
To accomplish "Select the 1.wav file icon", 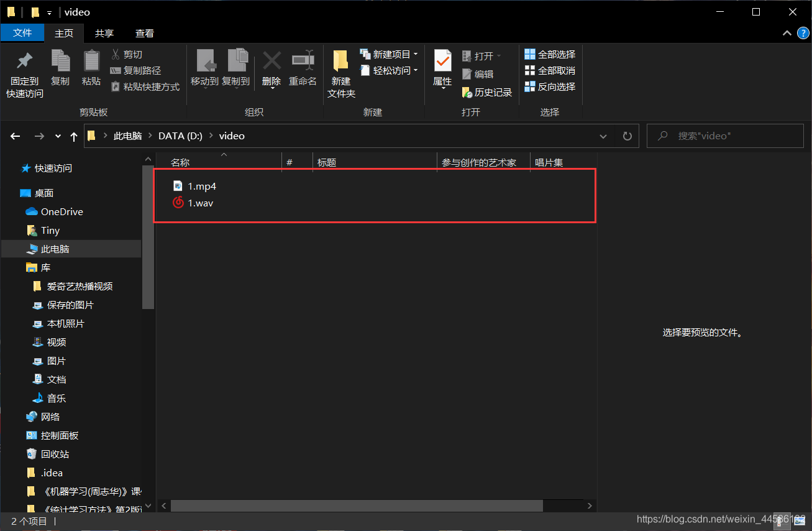I will coord(178,203).
